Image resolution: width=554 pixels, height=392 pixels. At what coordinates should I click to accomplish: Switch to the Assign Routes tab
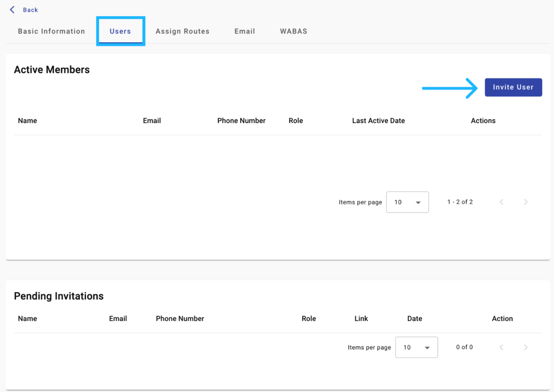(x=182, y=31)
